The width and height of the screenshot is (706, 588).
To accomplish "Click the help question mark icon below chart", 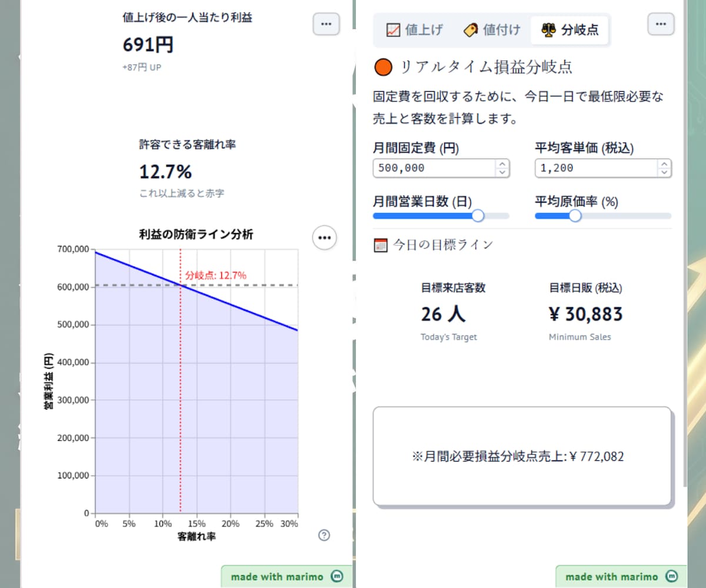I will [324, 535].
